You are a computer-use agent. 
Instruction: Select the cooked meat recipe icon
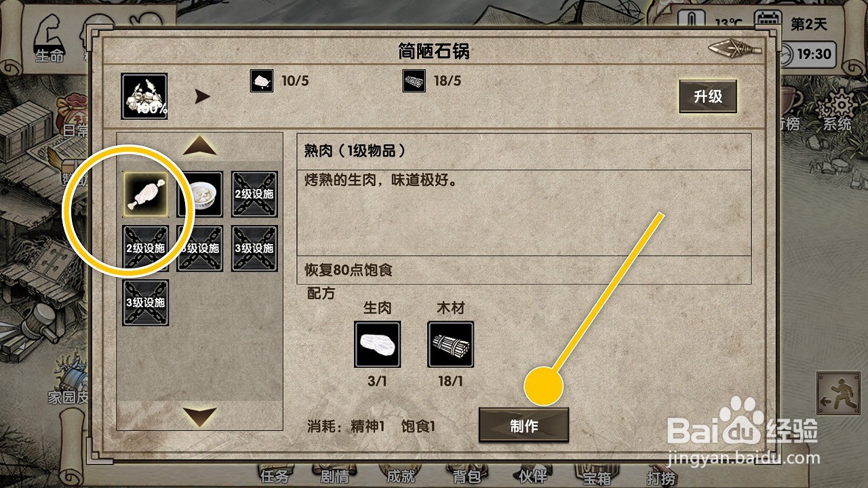point(145,194)
